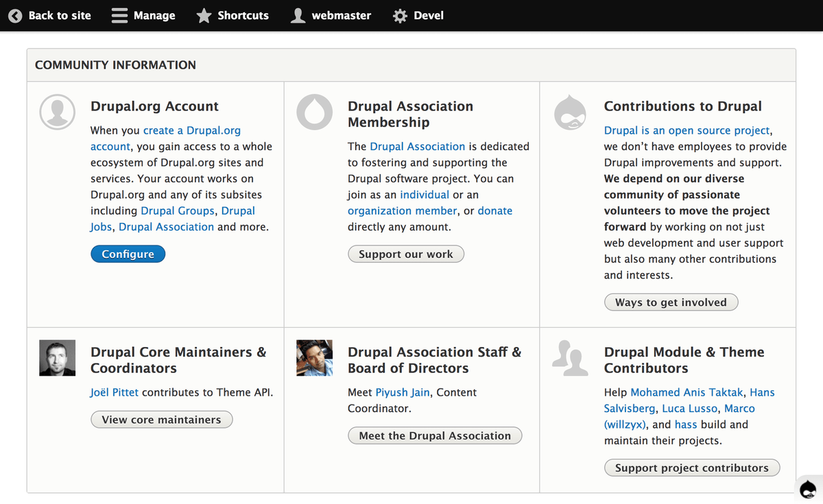Click the Drupal.org Account heading

click(x=154, y=106)
